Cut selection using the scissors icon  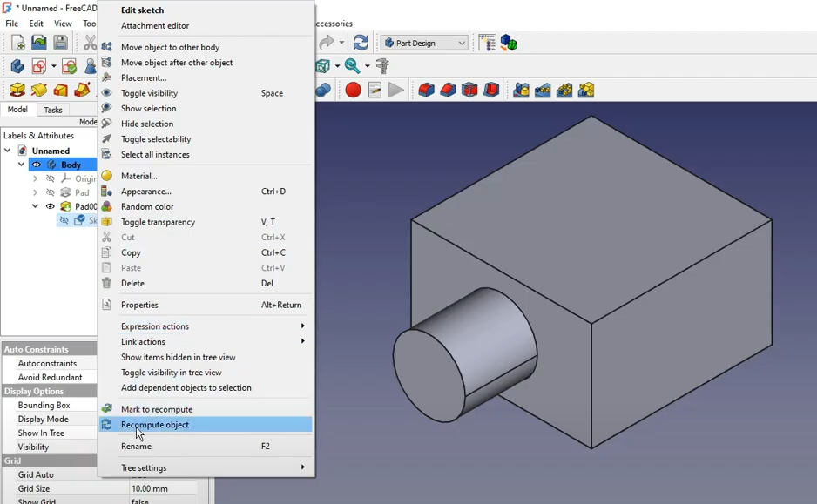point(90,42)
